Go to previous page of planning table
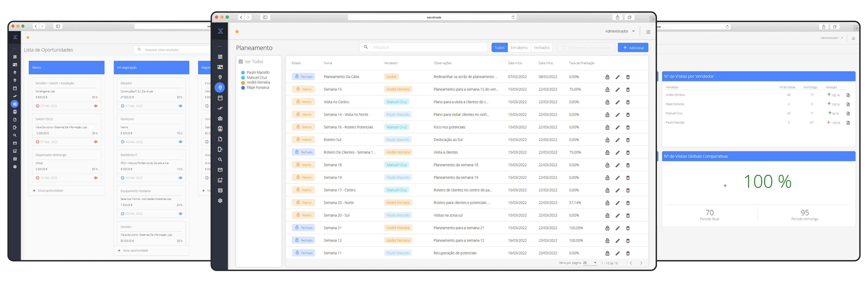The width and height of the screenshot is (868, 283). tap(631, 263)
